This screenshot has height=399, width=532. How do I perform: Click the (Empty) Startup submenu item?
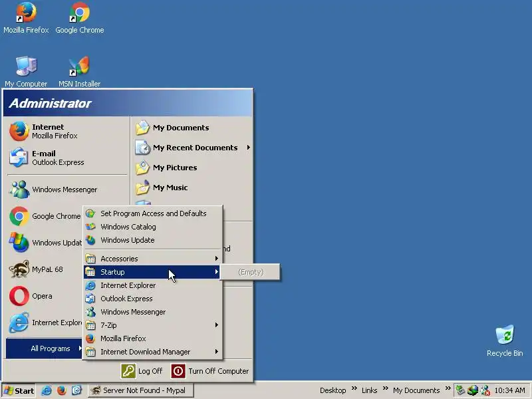[x=251, y=272]
